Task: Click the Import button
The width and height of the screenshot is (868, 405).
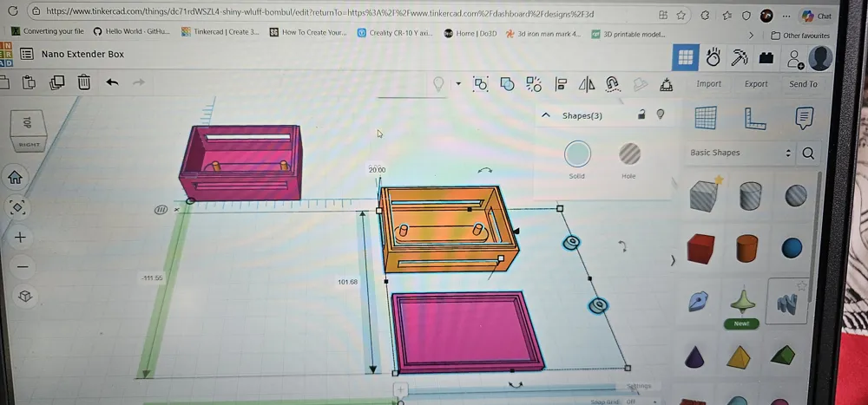Action: tap(708, 84)
